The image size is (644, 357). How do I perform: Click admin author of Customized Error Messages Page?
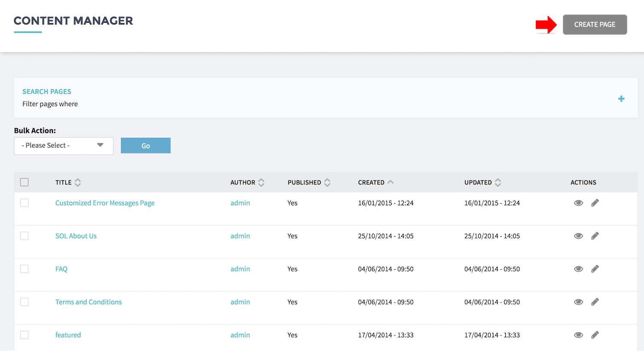click(x=240, y=203)
